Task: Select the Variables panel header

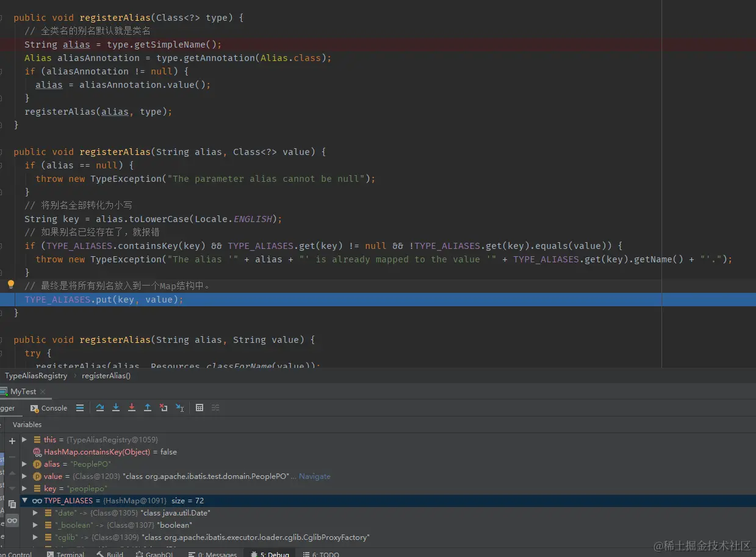Action: pos(27,425)
